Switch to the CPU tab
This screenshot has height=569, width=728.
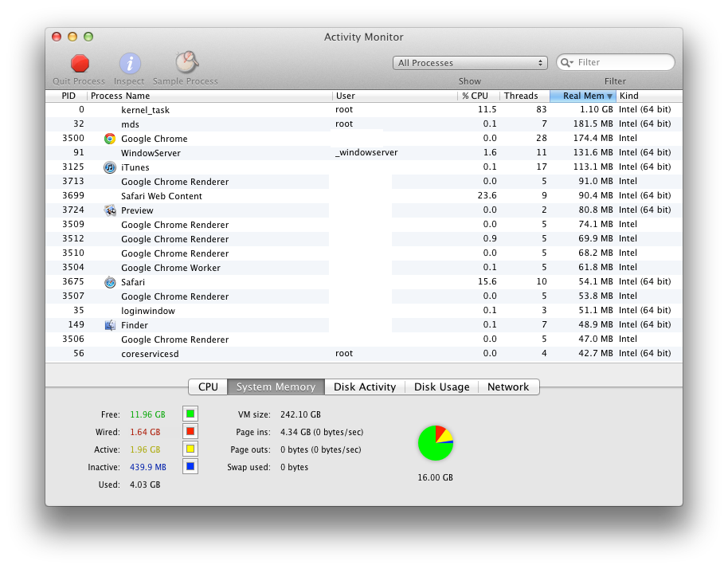coord(208,387)
